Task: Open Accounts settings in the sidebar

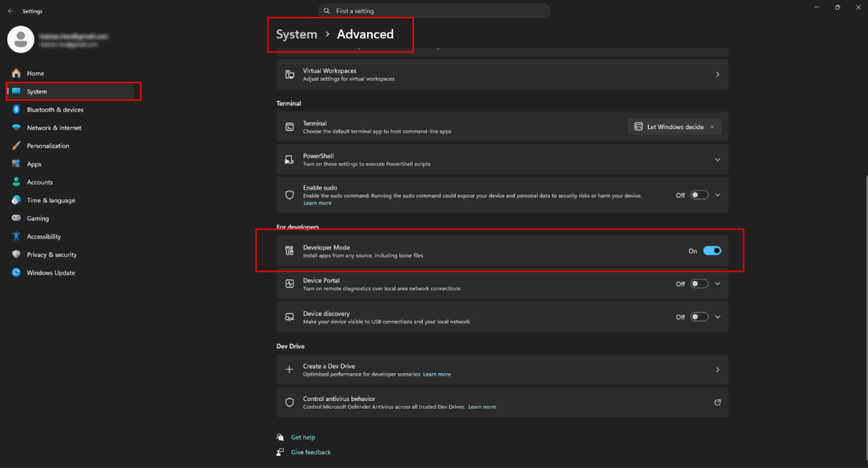Action: coord(40,182)
